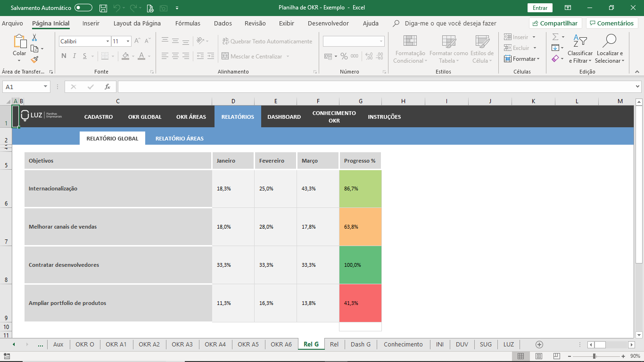Click the Formatação Condicional icon
The height and width of the screenshot is (362, 644).
point(410,41)
